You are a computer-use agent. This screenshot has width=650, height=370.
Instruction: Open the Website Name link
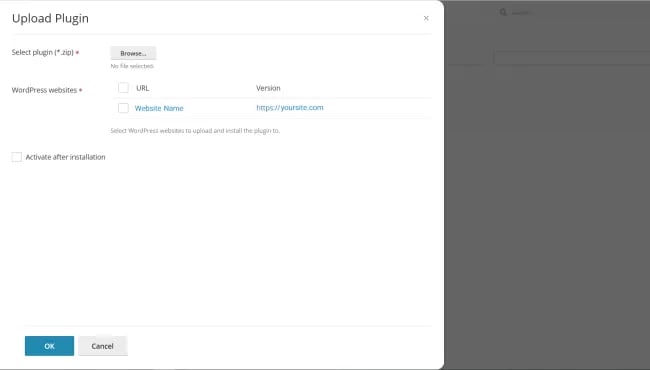coord(159,108)
